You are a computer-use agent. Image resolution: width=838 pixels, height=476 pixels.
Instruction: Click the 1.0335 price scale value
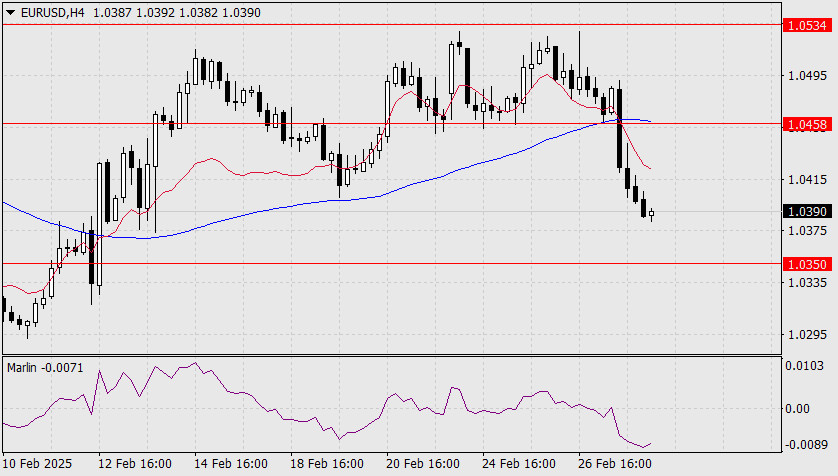[x=808, y=282]
